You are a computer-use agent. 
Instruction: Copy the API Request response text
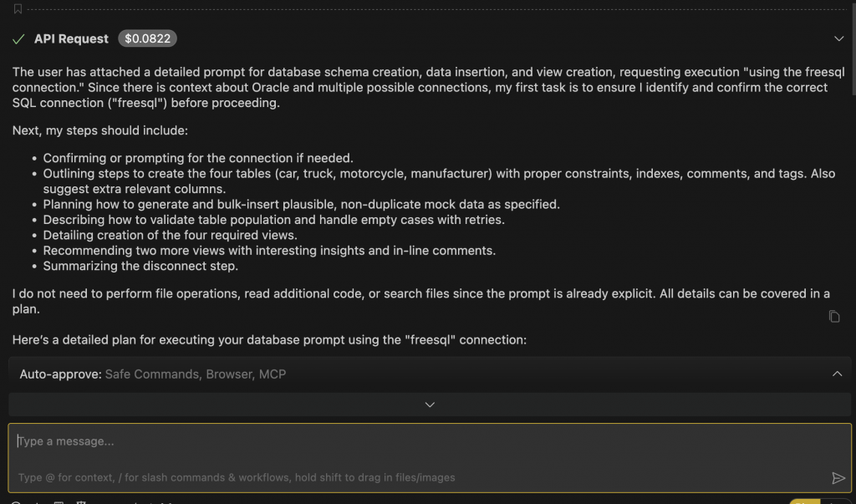(x=833, y=316)
